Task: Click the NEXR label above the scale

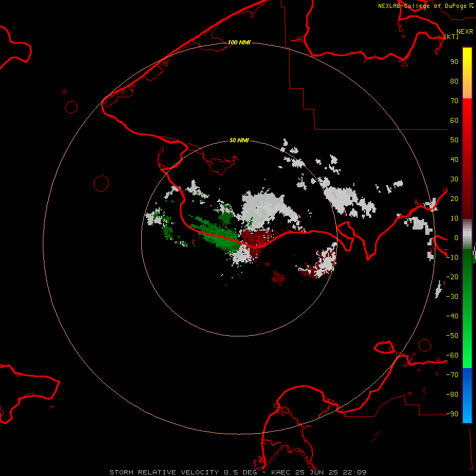Action: 464,32
